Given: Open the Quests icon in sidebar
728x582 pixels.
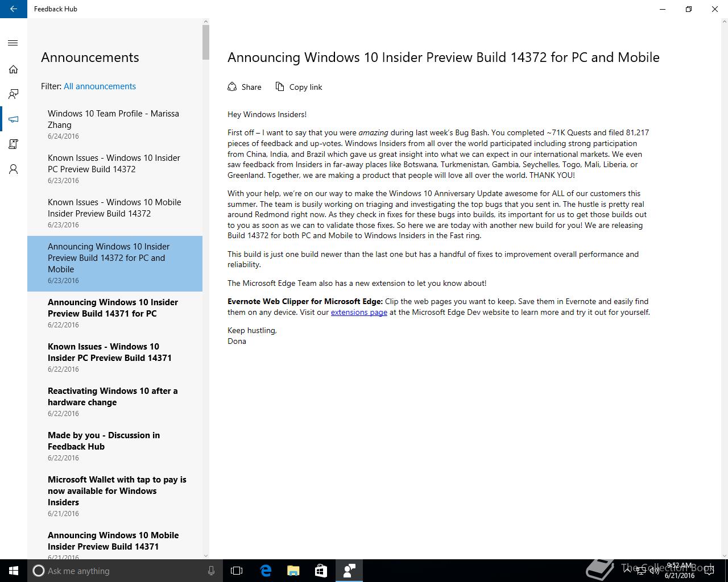Looking at the screenshot, I should pos(14,144).
